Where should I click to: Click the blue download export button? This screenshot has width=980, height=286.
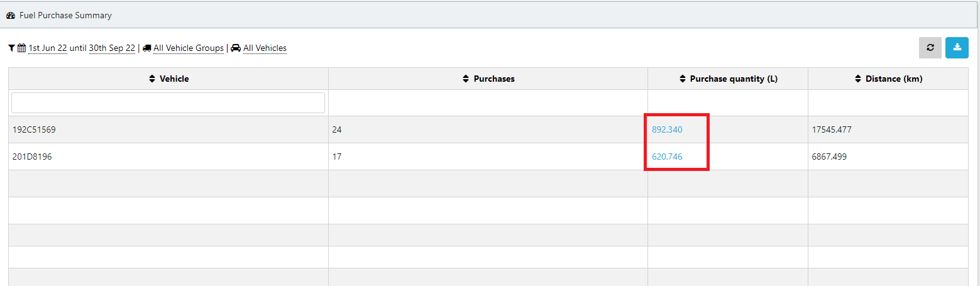tap(957, 48)
